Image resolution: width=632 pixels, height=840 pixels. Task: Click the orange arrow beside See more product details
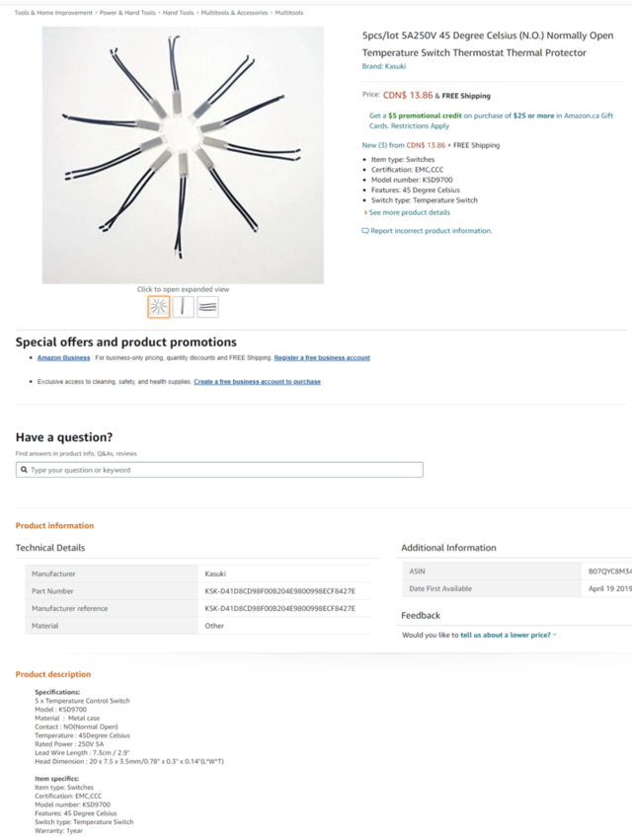point(365,212)
